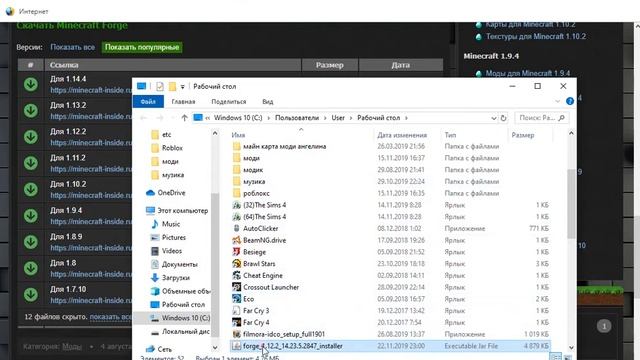Open the 1.14.4 minecraft-inside download link
The image size is (640, 360).
[91, 90]
